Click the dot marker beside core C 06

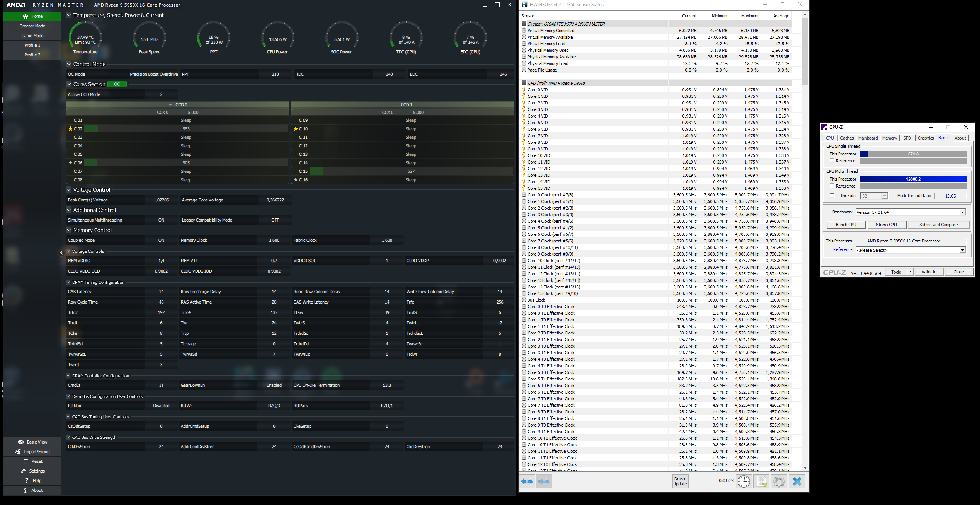(70, 163)
